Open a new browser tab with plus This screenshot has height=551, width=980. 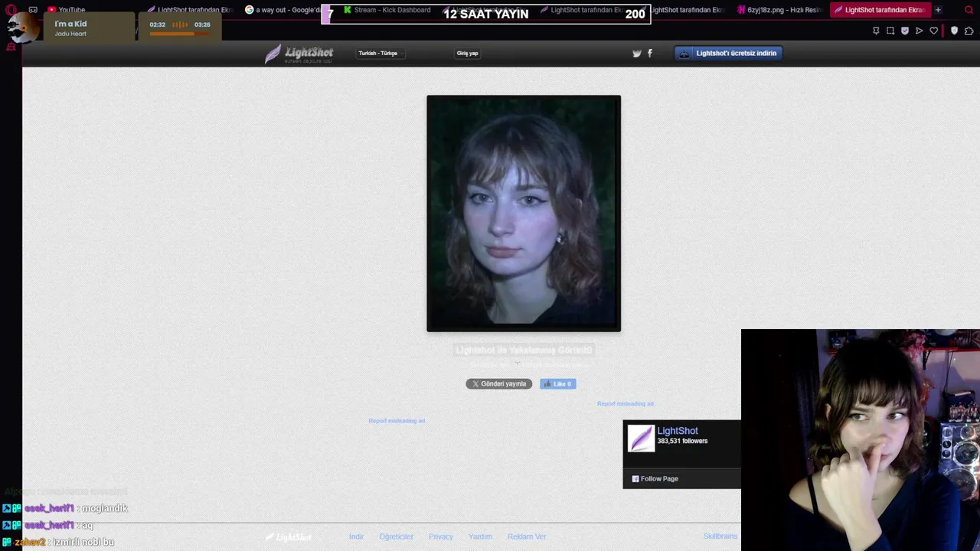click(938, 10)
